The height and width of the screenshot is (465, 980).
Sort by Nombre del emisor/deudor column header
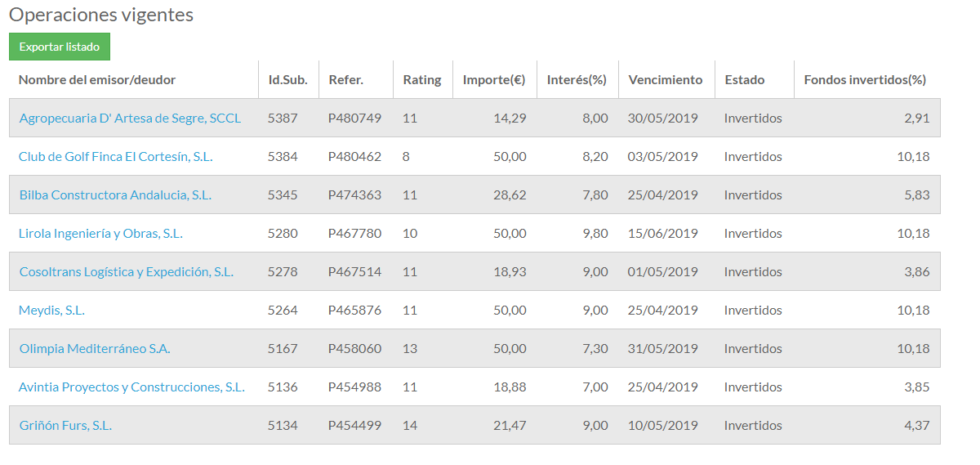point(97,79)
